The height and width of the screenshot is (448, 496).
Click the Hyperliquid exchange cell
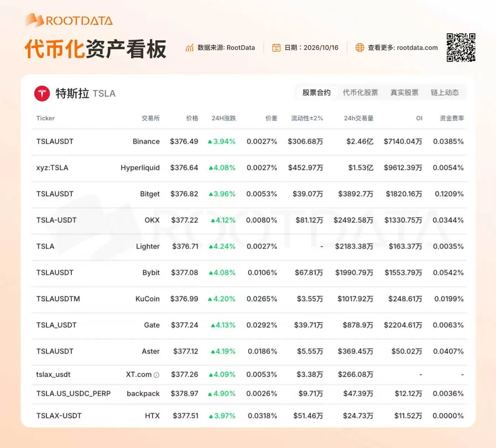pos(140,168)
